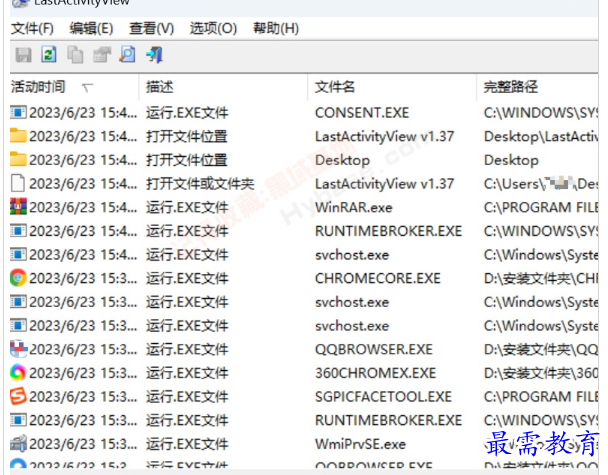
Task: Open the 帮助(H) menu
Action: 276,28
